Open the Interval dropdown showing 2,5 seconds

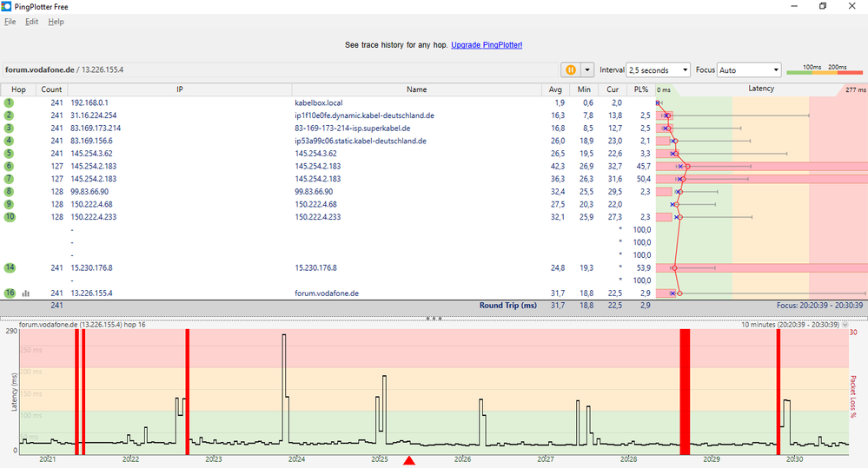659,69
